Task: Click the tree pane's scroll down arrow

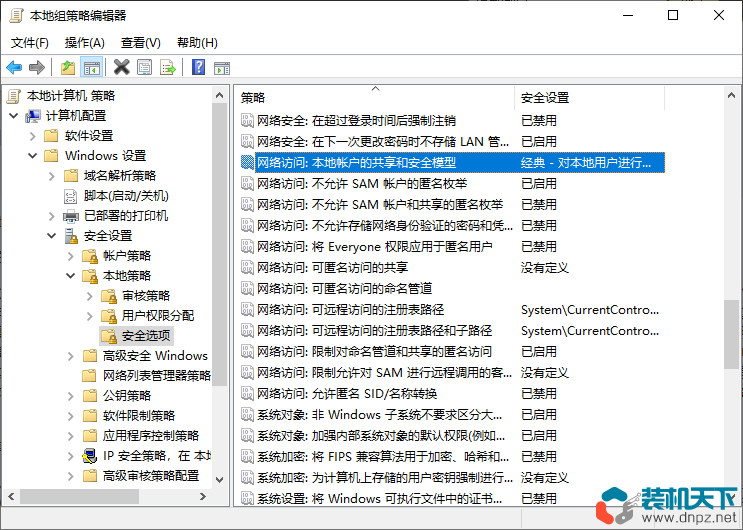Action: pos(219,480)
